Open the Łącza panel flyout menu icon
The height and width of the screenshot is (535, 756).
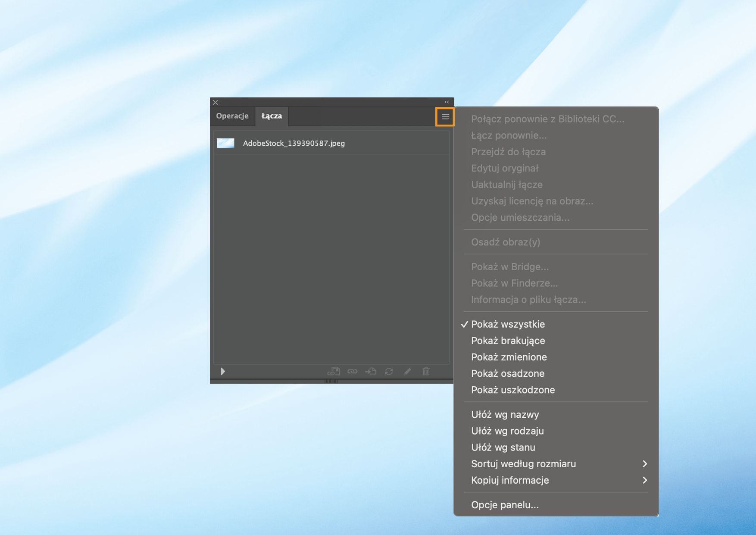click(445, 117)
